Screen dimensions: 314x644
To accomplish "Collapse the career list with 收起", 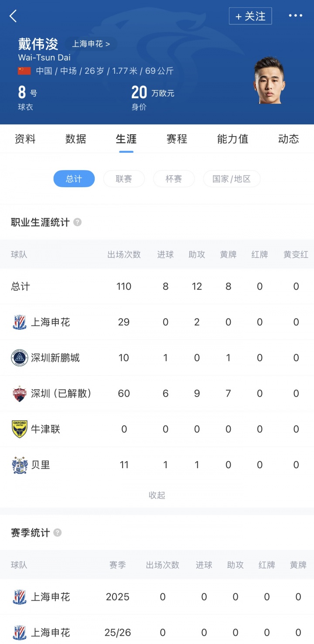I will pyautogui.click(x=157, y=495).
